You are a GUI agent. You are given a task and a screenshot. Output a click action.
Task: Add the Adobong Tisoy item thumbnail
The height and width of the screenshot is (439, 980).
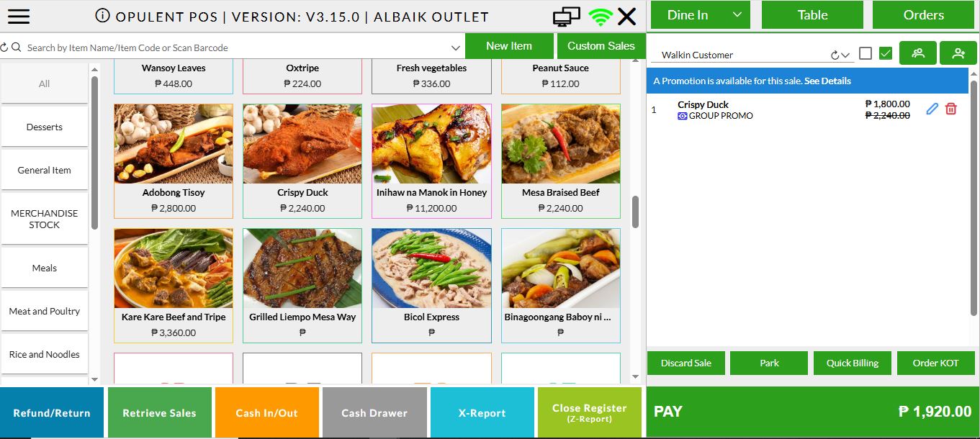(174, 144)
